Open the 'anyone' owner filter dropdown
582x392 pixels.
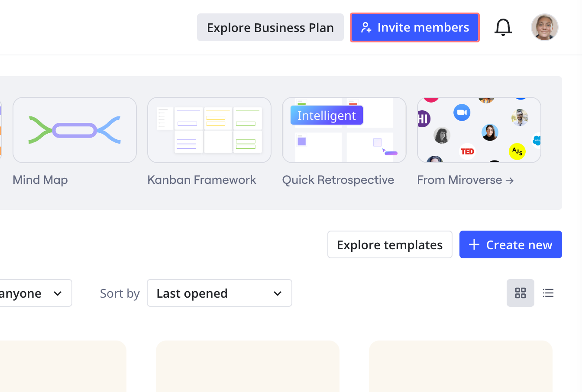[35, 293]
